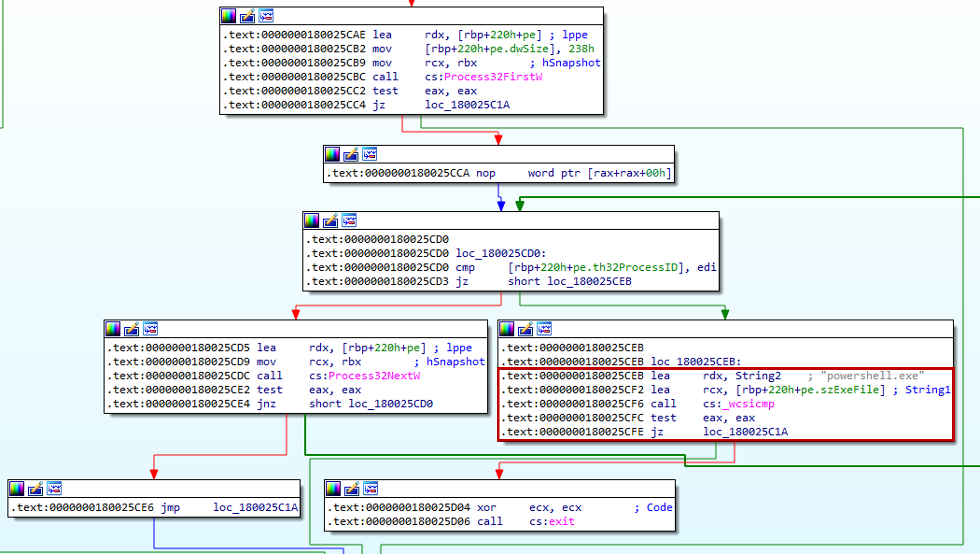
Task: Click pencil icon in exit call block
Action: [x=352, y=489]
